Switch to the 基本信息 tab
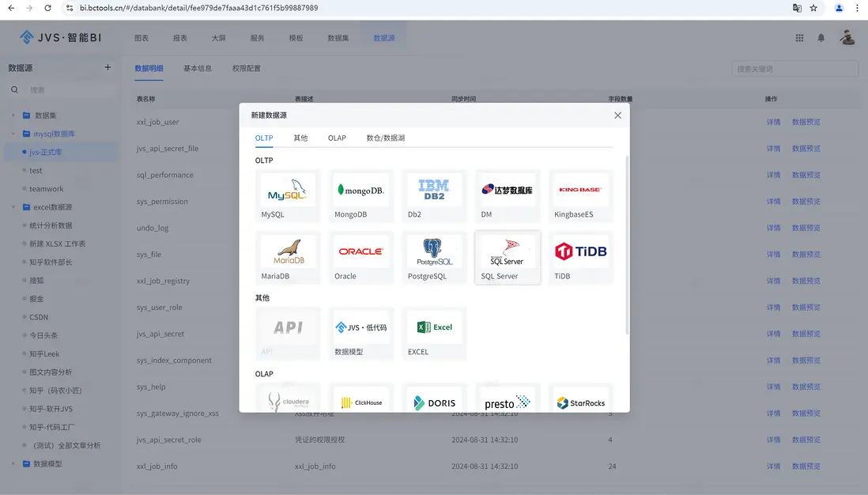Screen dimensions: 868x495 198,68
